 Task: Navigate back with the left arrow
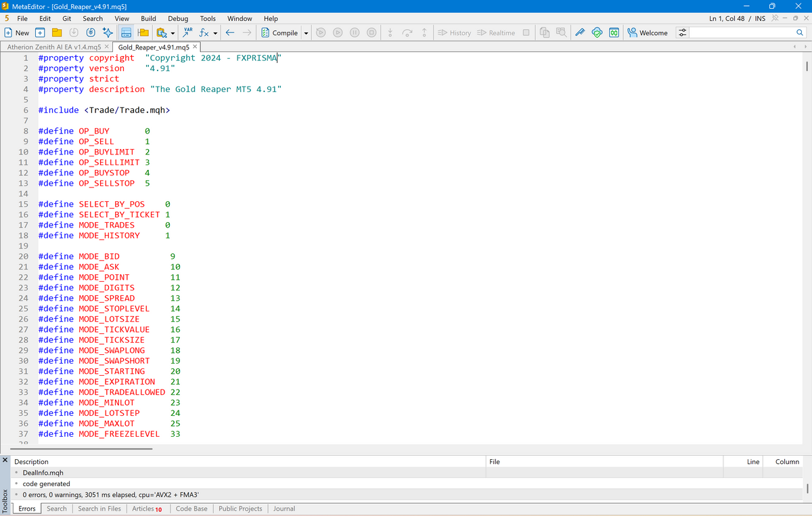[230, 33]
